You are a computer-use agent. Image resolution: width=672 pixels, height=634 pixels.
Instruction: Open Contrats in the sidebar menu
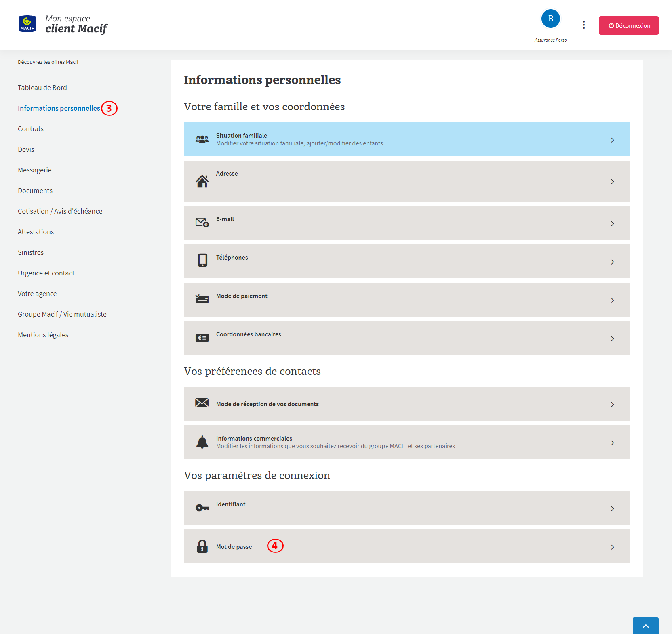point(31,129)
